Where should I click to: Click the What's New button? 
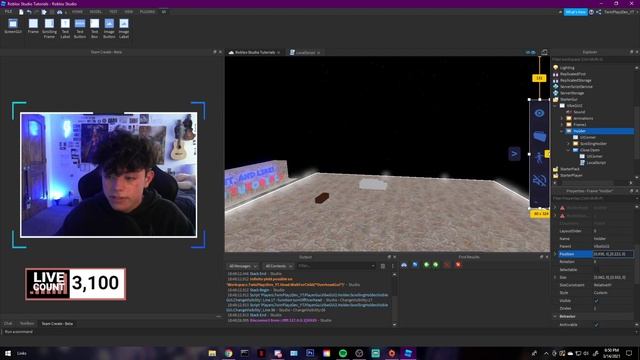tap(576, 12)
